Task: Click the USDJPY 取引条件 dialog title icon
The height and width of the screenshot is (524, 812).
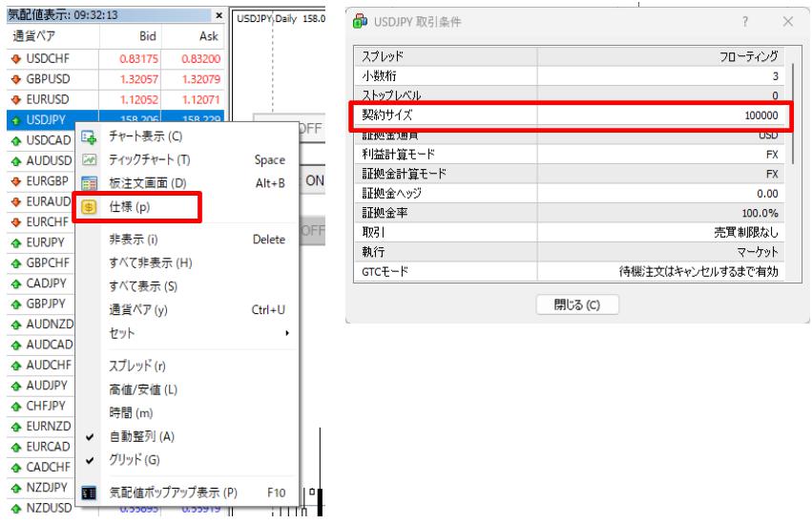Action: point(360,22)
